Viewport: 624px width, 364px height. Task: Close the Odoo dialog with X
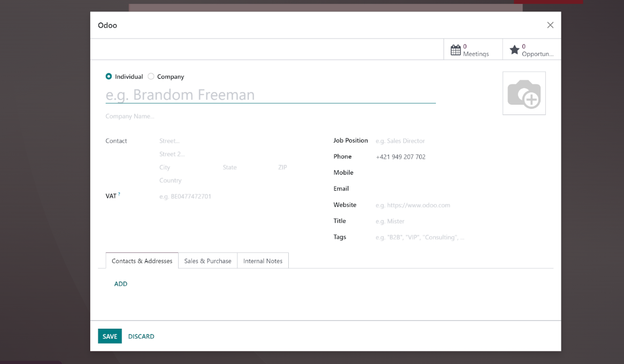coord(550,25)
